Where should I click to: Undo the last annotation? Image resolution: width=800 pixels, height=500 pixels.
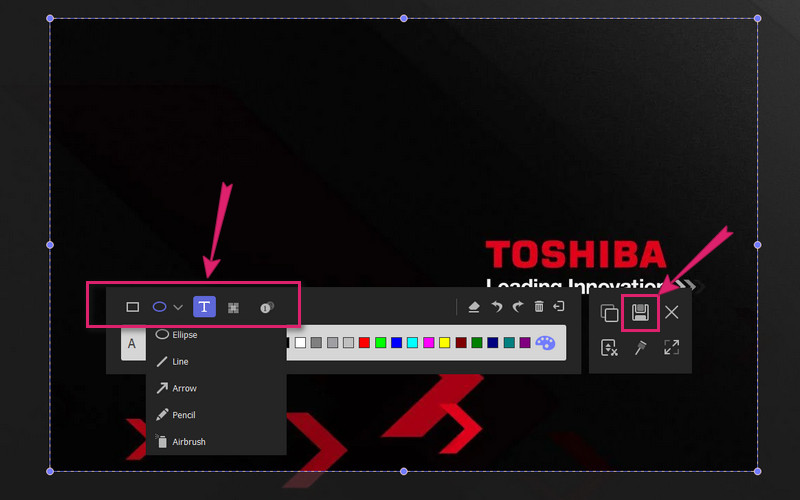[496, 307]
